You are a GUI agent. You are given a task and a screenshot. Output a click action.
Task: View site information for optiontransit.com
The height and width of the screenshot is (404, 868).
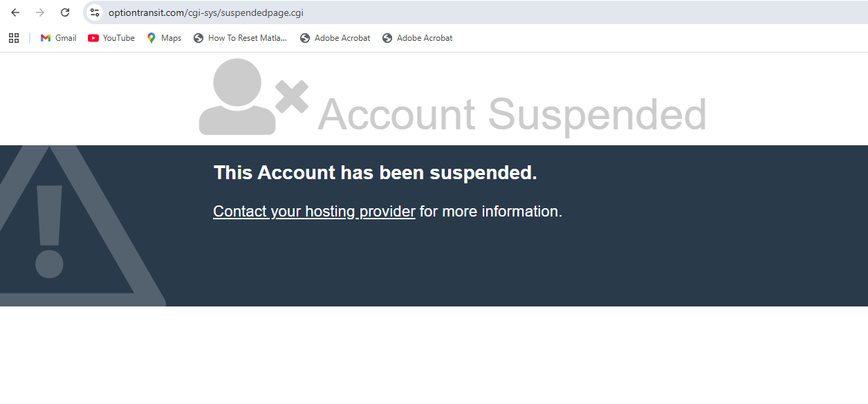[95, 12]
